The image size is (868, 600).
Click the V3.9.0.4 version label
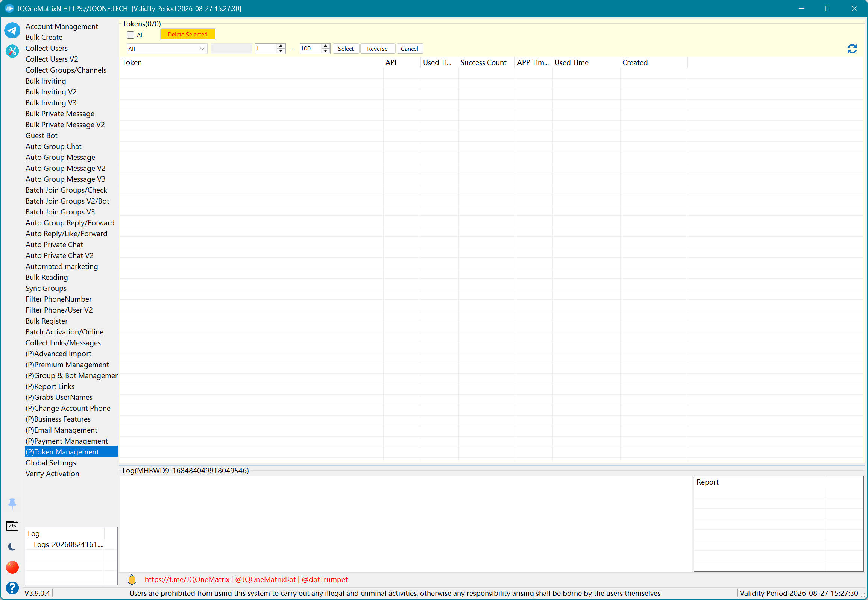[x=37, y=593]
